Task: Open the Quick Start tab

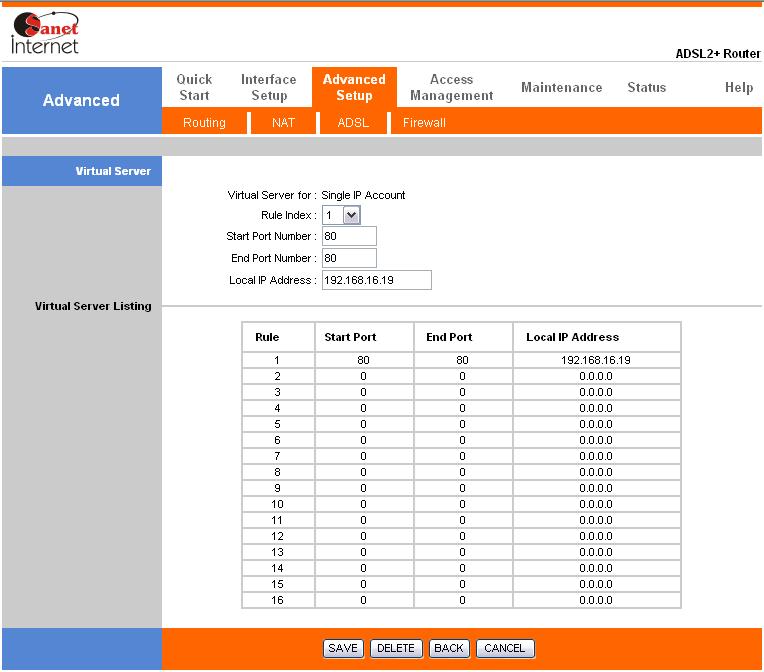Action: (194, 87)
